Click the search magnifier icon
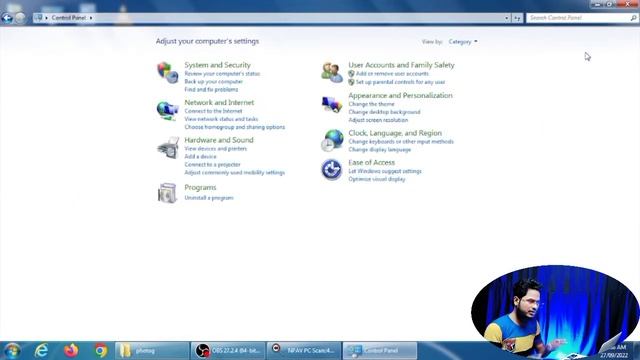 (x=633, y=18)
